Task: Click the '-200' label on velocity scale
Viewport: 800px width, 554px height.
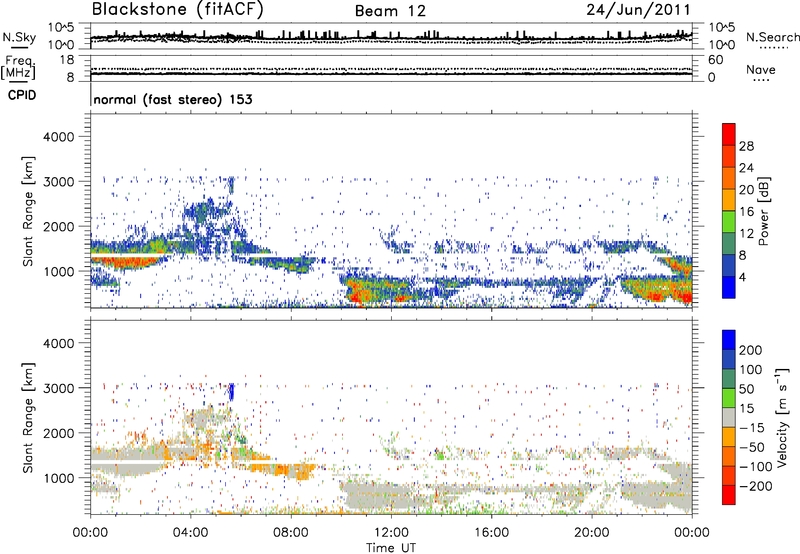Action: point(756,486)
